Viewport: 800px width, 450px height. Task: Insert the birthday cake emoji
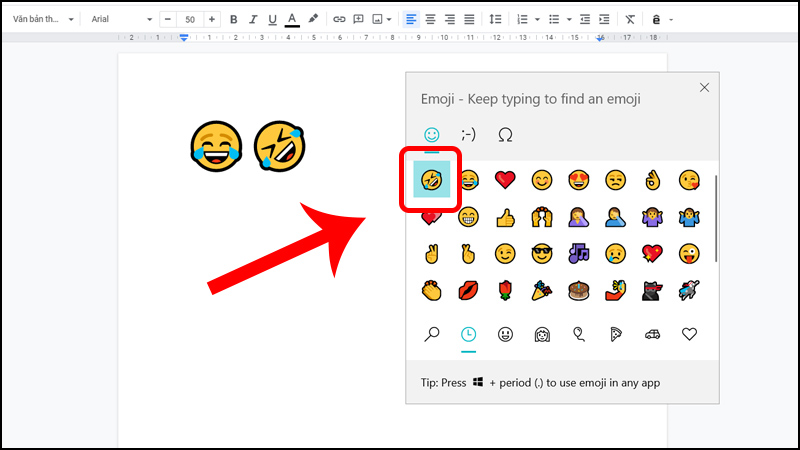(578, 290)
